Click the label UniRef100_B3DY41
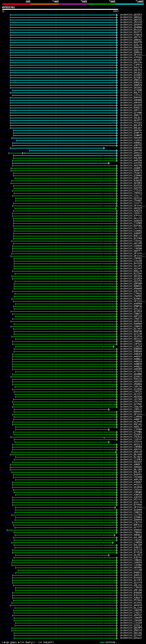The image size is (146, 644). pyautogui.click(x=131, y=557)
